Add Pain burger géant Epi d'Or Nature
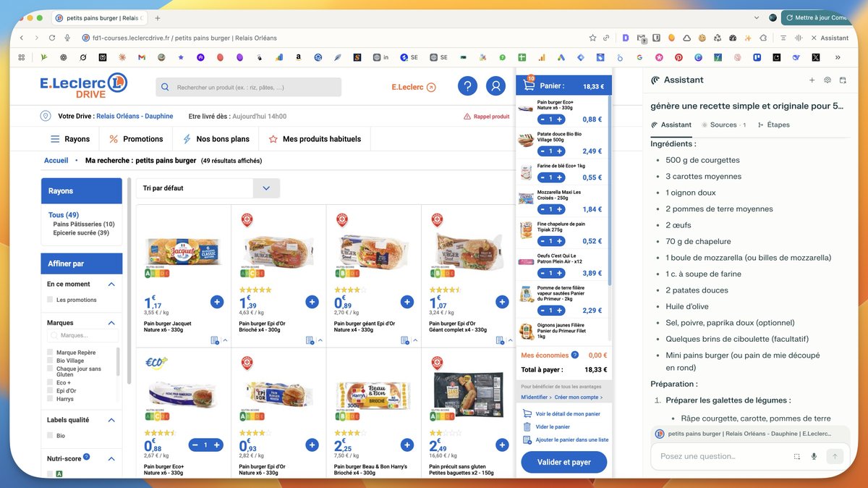868x488 pixels. (x=407, y=302)
